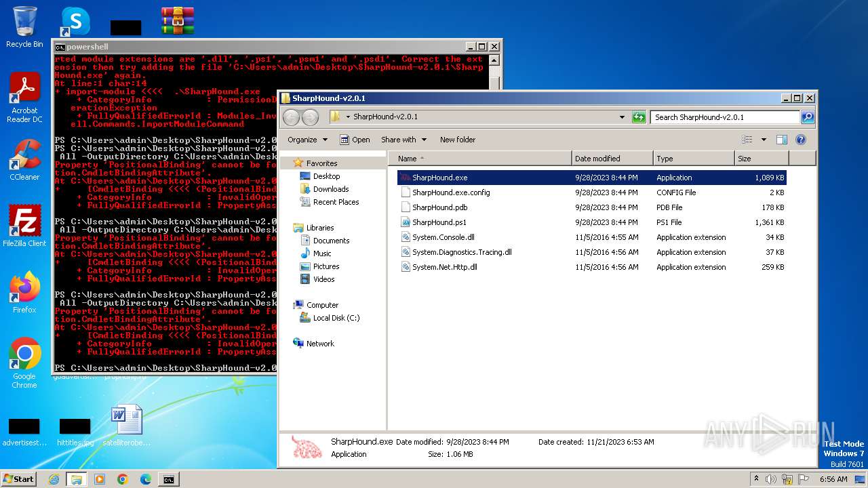Open Chrome from the taskbar
The image size is (868, 488).
pos(123,479)
